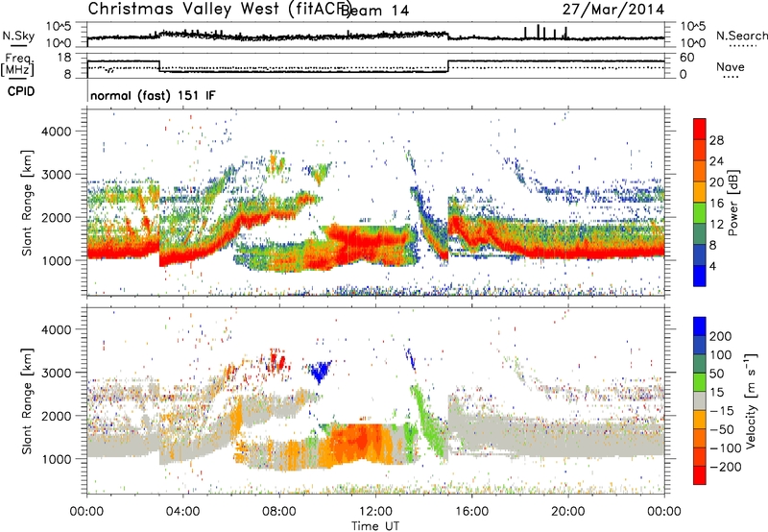Click the "200" tick on Velocity color bar
The width and height of the screenshot is (768, 532).
(721, 336)
